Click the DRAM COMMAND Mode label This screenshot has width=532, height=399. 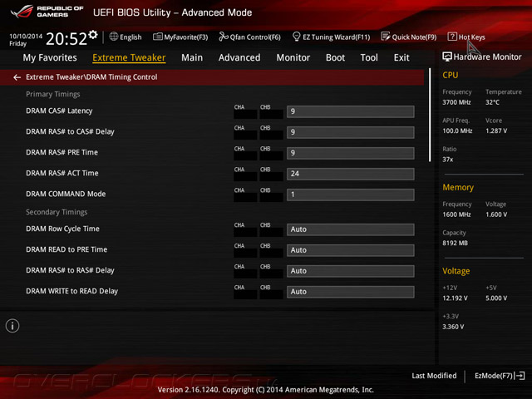click(x=66, y=194)
